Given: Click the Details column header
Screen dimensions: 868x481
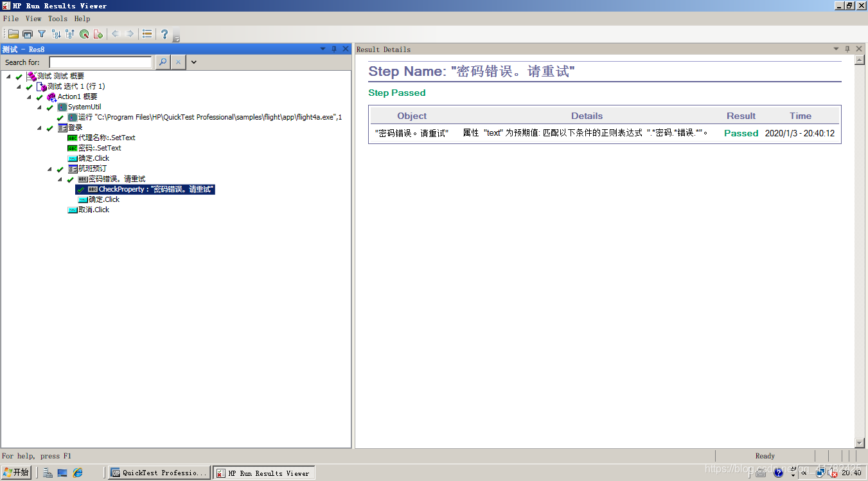Looking at the screenshot, I should [x=587, y=116].
